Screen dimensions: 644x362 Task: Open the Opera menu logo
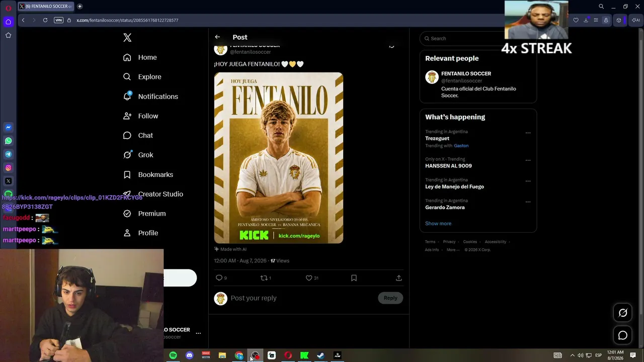tap(8, 8)
